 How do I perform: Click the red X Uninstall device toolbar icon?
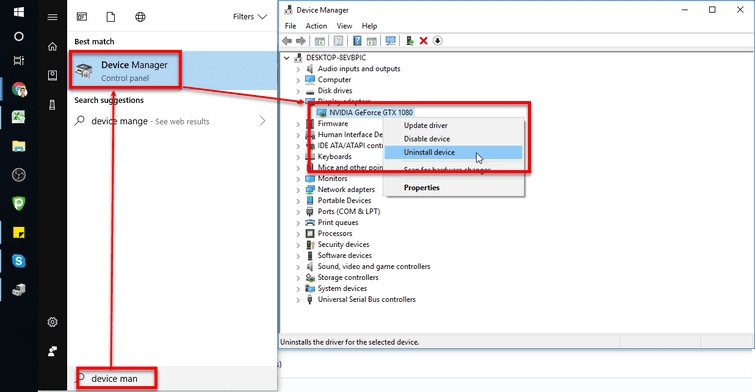[424, 41]
